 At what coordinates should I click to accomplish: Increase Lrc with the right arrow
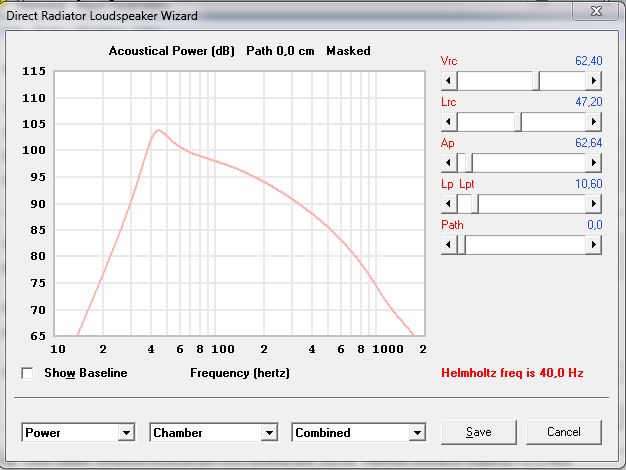point(593,121)
